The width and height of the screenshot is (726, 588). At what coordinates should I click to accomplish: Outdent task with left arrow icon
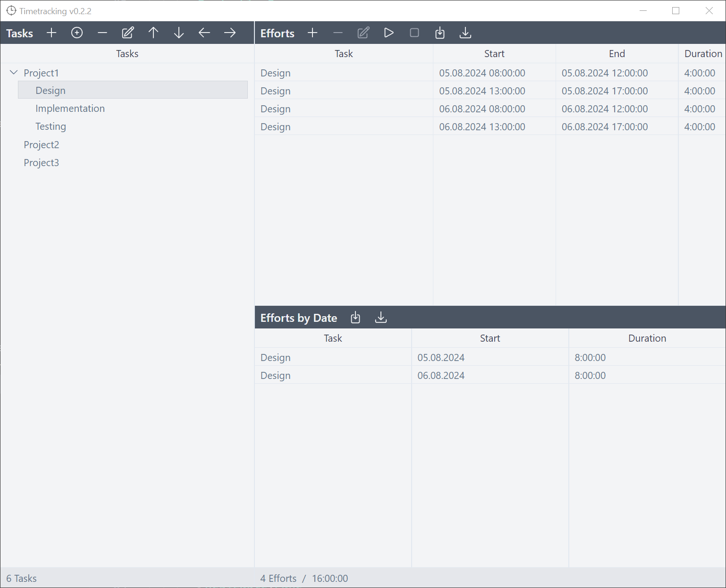point(204,33)
